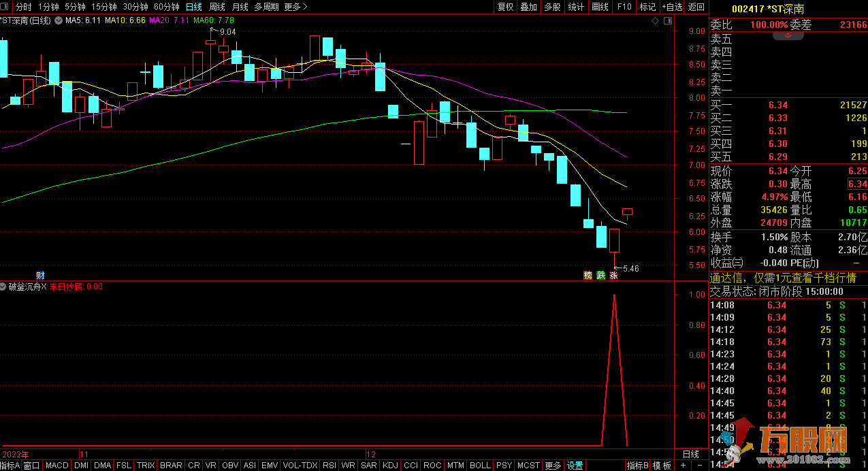Click the 财 marker on the chart
This screenshot has width=868, height=471.
click(40, 276)
